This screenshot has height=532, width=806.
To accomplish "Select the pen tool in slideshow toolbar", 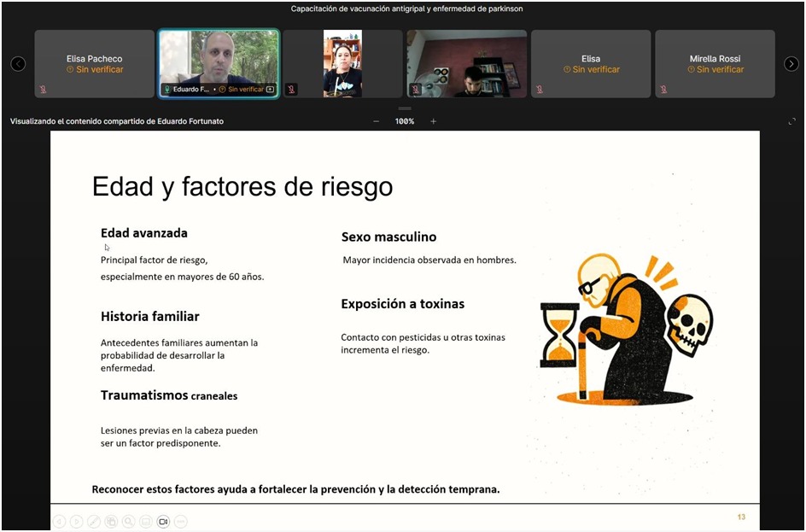I will (x=94, y=522).
